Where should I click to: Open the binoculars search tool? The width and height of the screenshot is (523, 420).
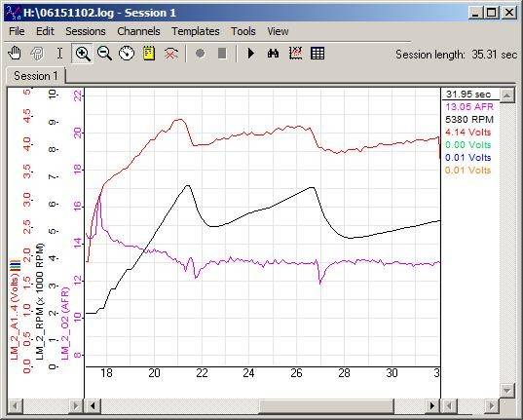[x=273, y=54]
